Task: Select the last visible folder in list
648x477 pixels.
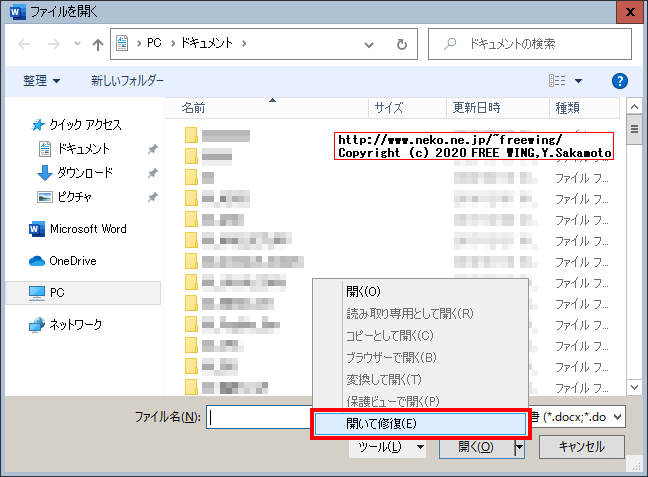Action: [191, 387]
